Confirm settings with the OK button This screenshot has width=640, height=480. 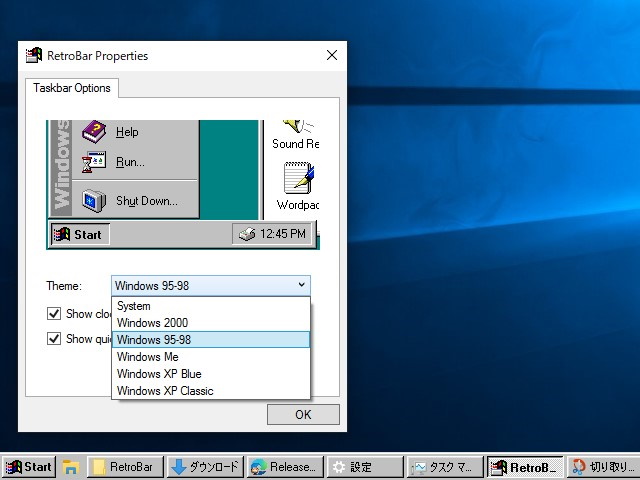303,414
